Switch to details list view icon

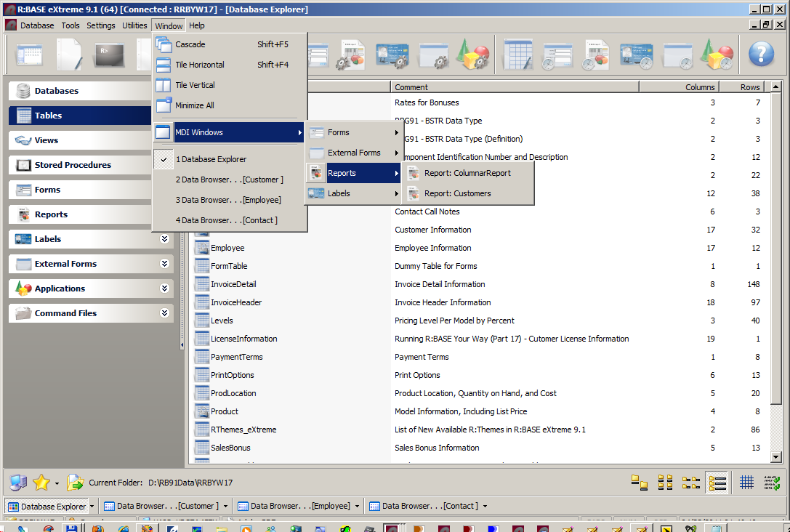717,483
